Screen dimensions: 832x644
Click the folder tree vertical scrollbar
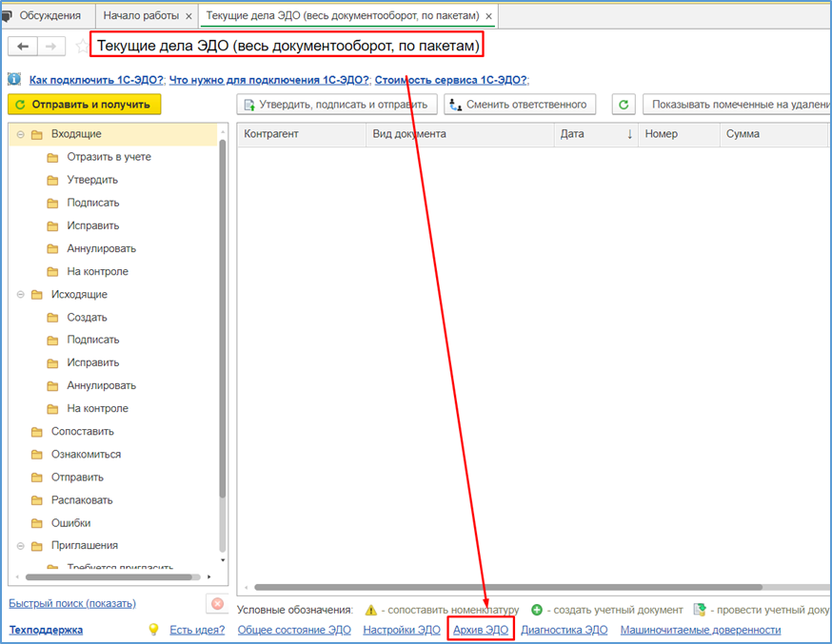pyautogui.click(x=223, y=318)
